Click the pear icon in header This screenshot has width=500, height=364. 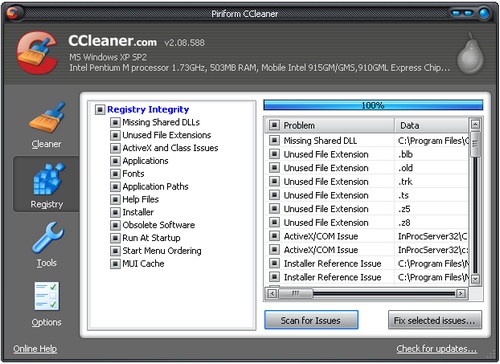click(x=470, y=53)
